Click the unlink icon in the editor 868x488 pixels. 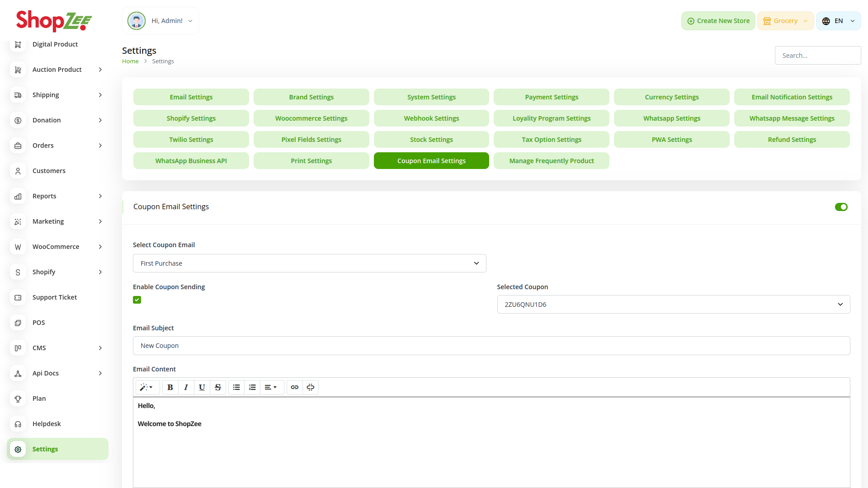point(311,387)
